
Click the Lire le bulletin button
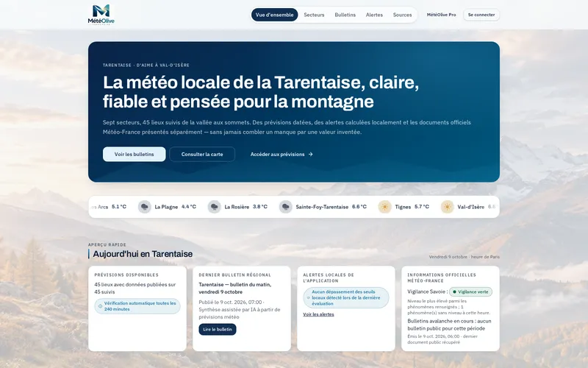[218, 329]
